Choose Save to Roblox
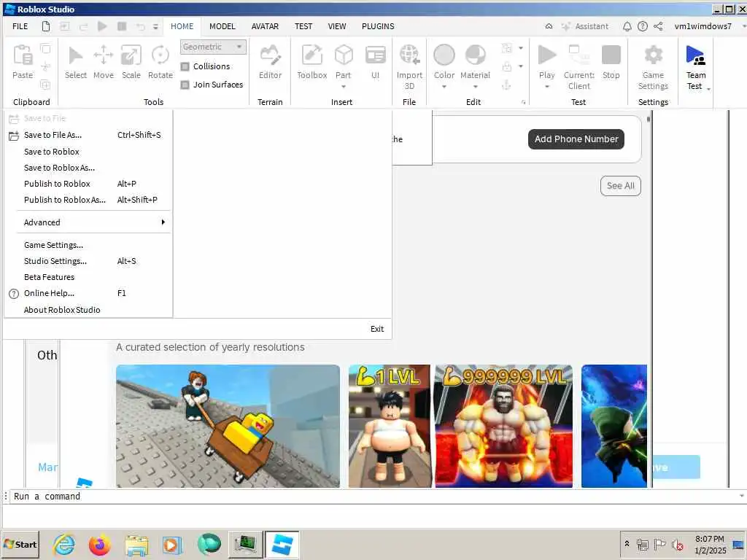 pyautogui.click(x=88, y=152)
